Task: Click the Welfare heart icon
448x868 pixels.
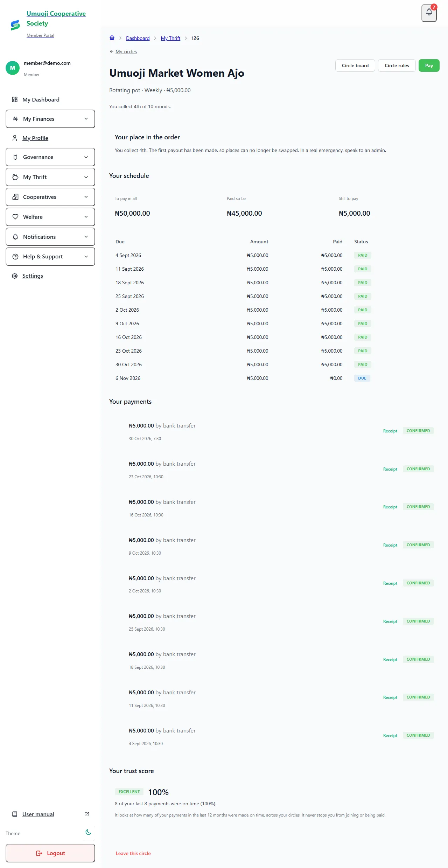Action: (x=15, y=217)
